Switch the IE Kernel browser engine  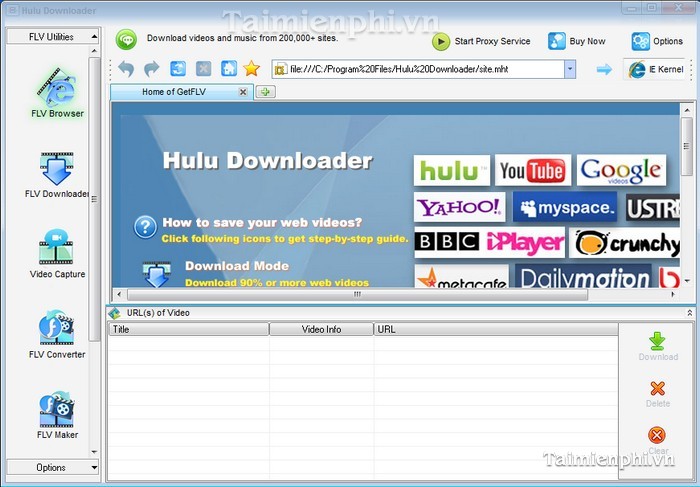click(654, 69)
